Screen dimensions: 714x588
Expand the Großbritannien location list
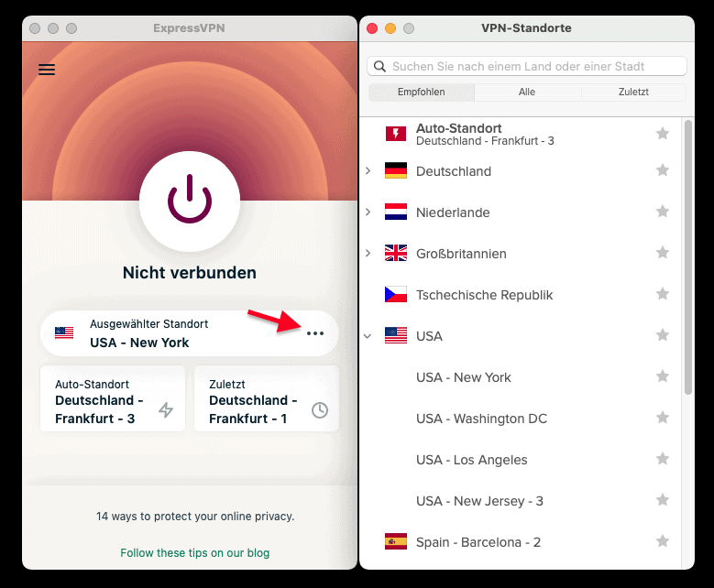tap(368, 253)
